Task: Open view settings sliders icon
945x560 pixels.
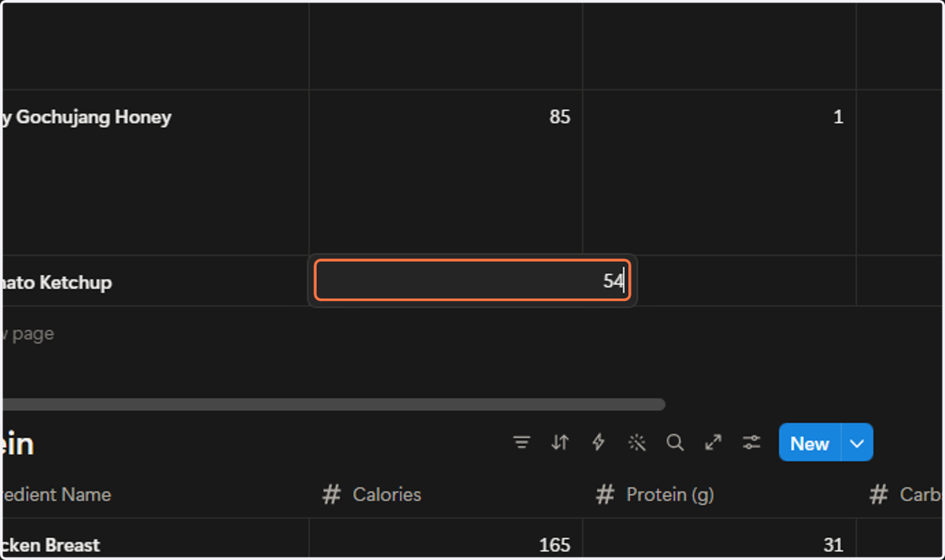Action: coord(752,443)
